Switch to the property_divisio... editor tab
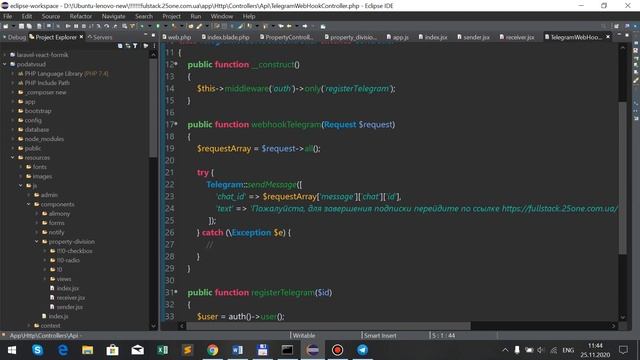Screen dimensions: 640x360 (x=351, y=37)
